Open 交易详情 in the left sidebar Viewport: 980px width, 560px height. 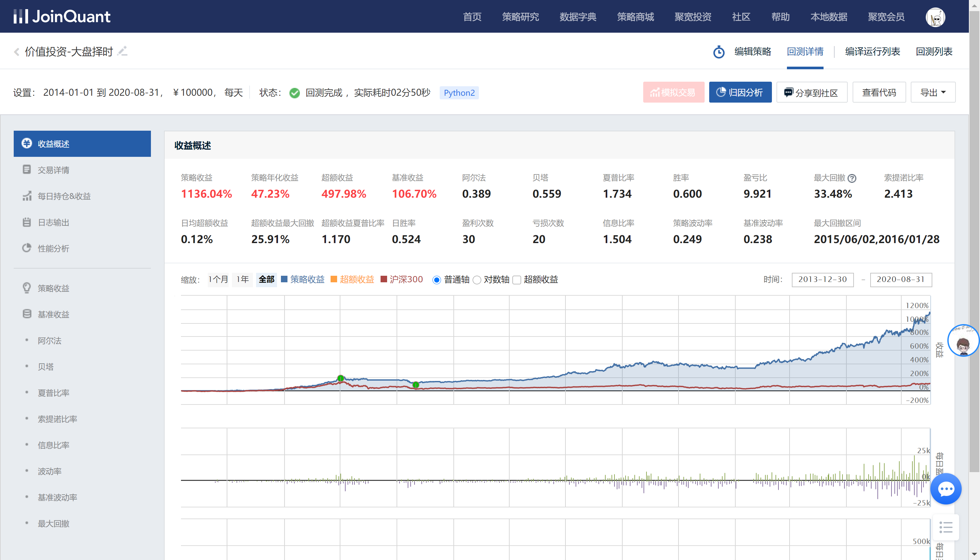point(54,170)
